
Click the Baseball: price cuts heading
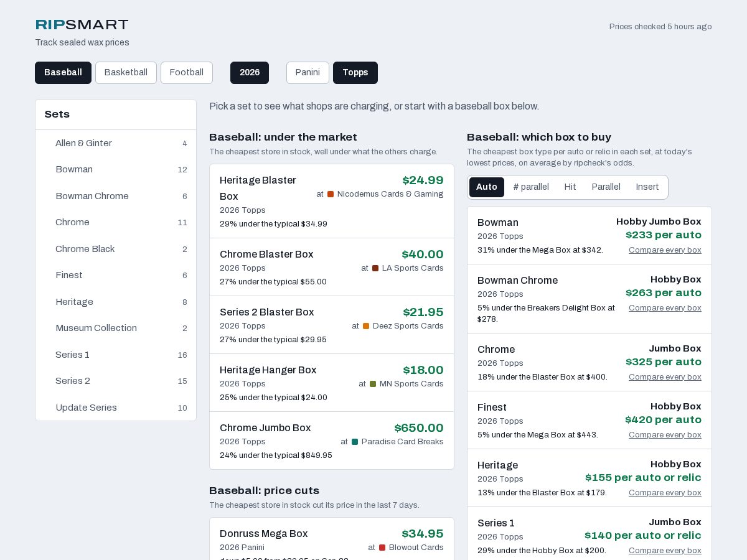264,491
